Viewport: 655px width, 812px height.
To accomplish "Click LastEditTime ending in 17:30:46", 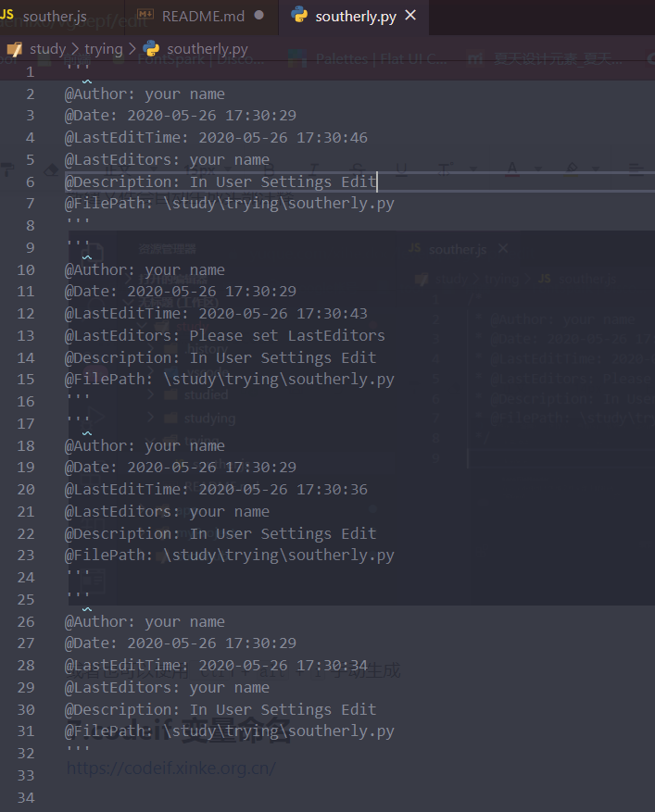I will click(216, 138).
